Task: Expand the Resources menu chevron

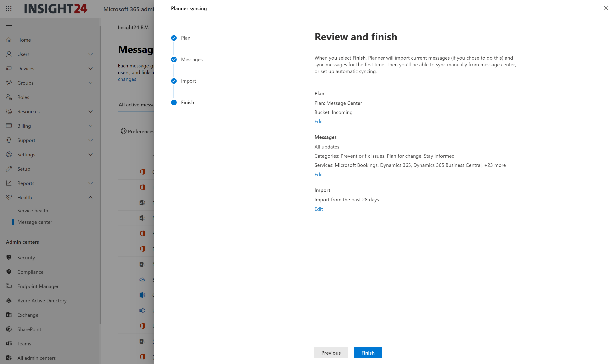Action: 91,112
